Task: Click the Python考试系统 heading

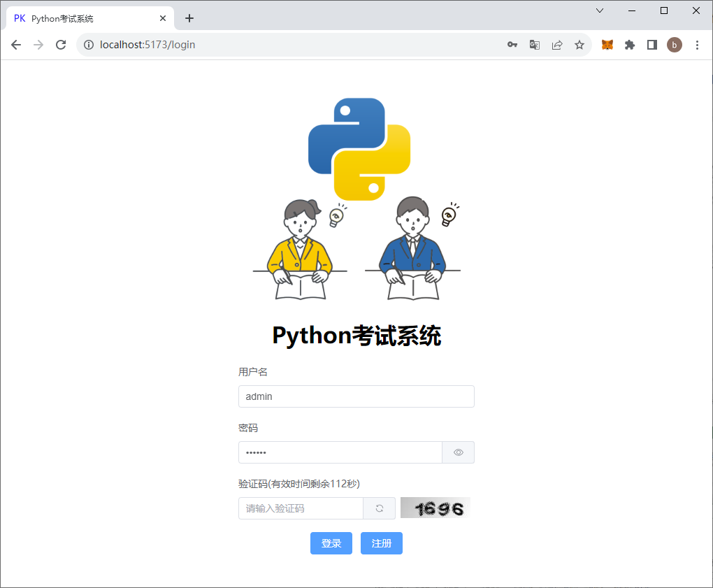Action: coord(356,336)
